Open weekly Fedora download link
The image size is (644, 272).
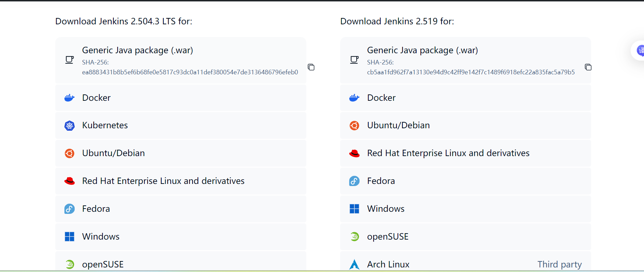click(x=465, y=181)
